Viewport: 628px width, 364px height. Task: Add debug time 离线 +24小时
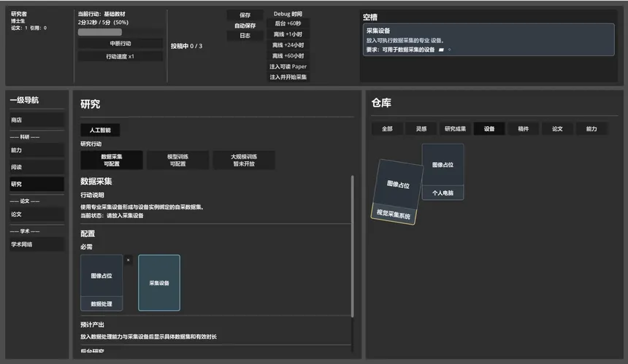288,45
